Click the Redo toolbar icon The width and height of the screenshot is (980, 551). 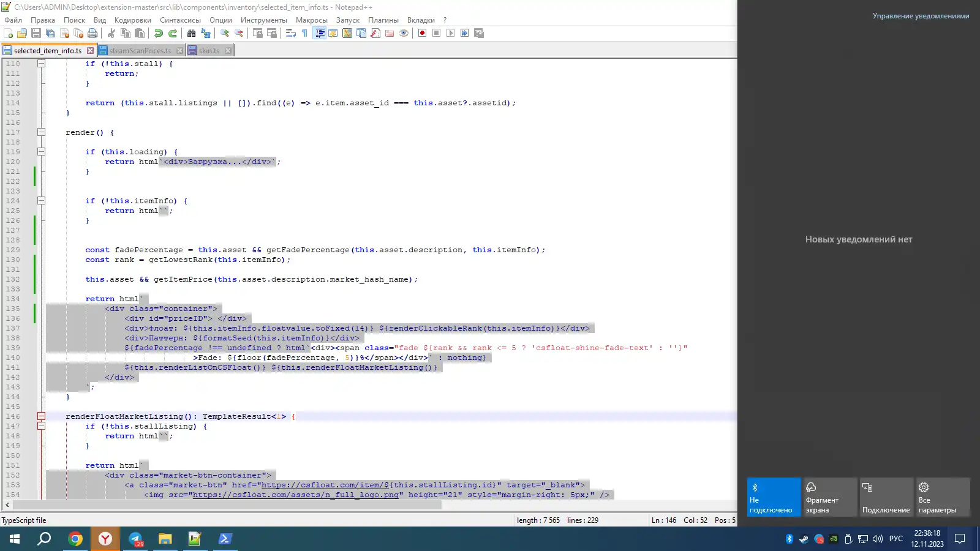[173, 33]
